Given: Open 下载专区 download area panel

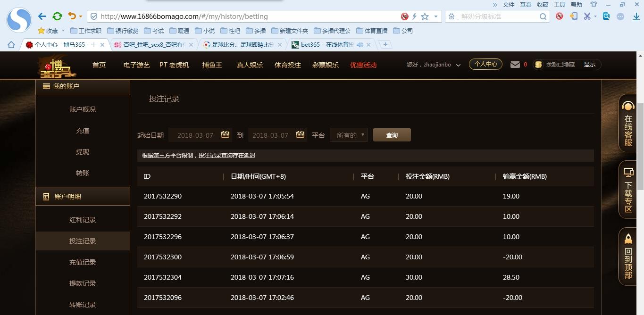Looking at the screenshot, I should [x=629, y=190].
